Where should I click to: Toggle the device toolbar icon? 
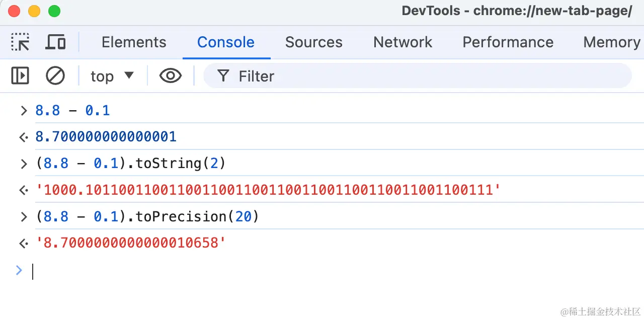pyautogui.click(x=55, y=42)
